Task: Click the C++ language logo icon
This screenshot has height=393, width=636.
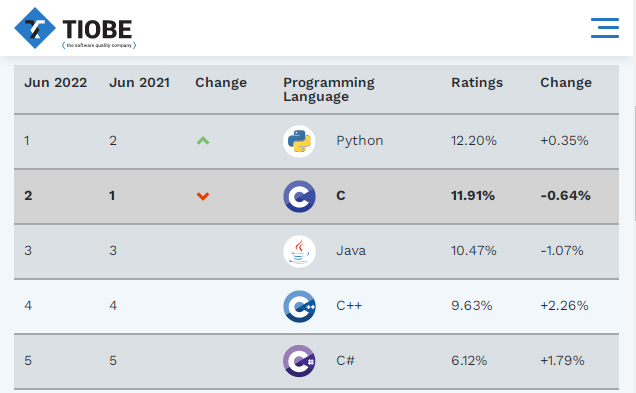Action: pos(299,306)
